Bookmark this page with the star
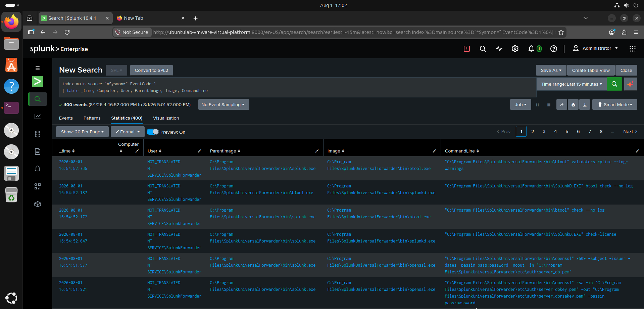The image size is (644, 309). [x=561, y=32]
